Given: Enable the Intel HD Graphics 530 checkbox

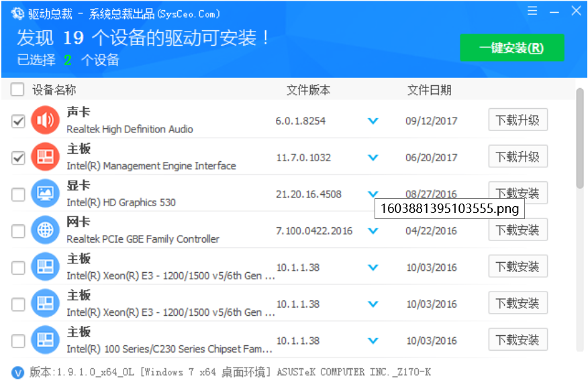Looking at the screenshot, I should (18, 195).
